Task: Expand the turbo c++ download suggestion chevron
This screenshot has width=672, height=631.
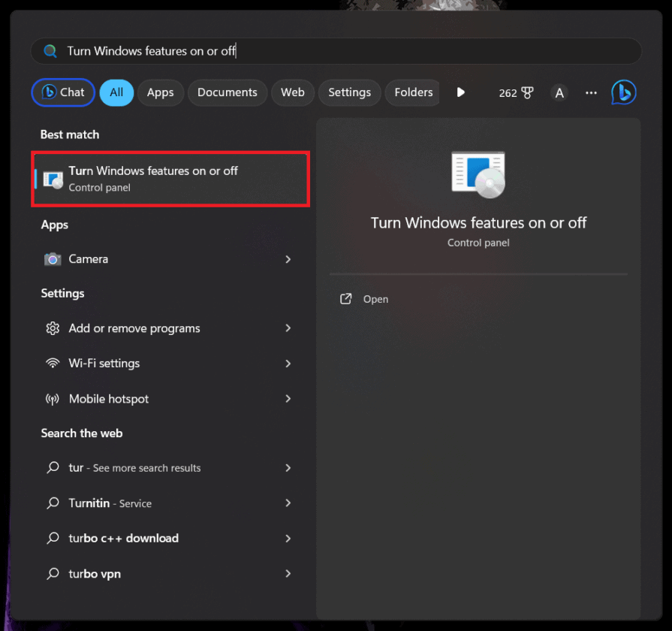Action: [x=288, y=539]
